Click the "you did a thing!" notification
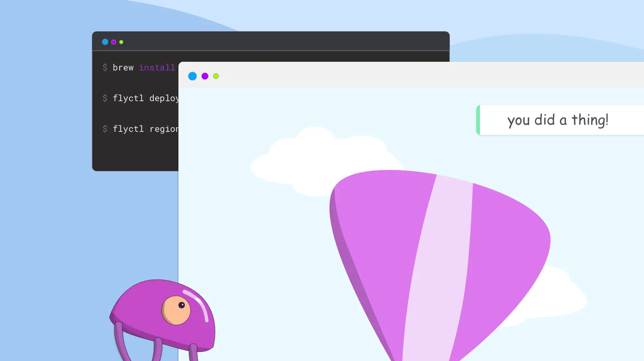 pos(558,120)
